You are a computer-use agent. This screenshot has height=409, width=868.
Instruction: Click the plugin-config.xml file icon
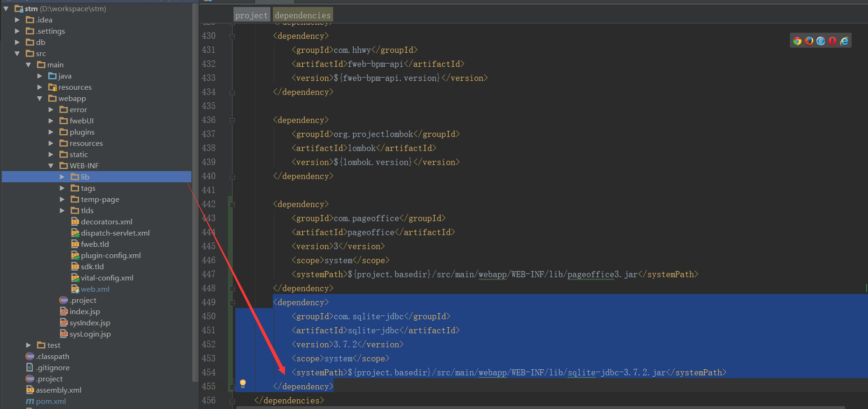[x=75, y=255]
